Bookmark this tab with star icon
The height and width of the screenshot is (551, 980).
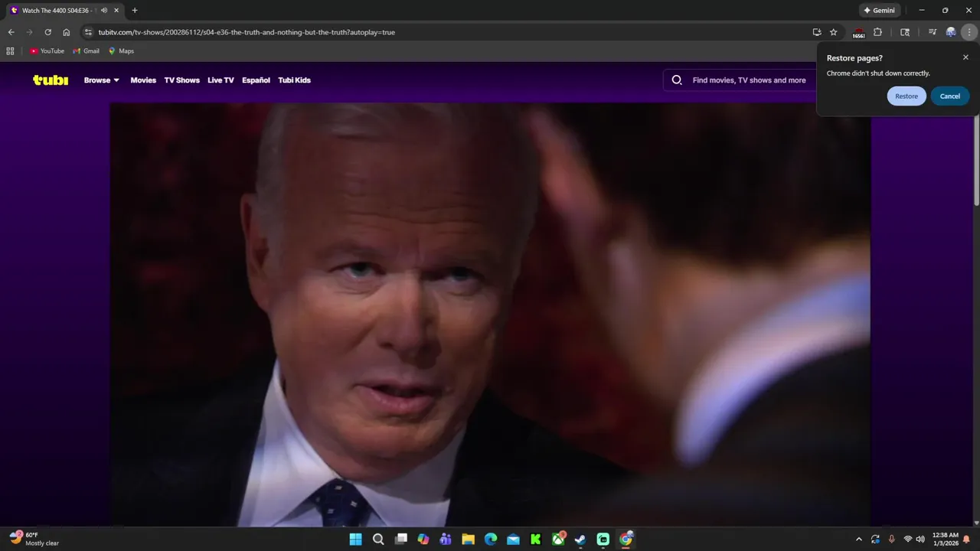[834, 32]
